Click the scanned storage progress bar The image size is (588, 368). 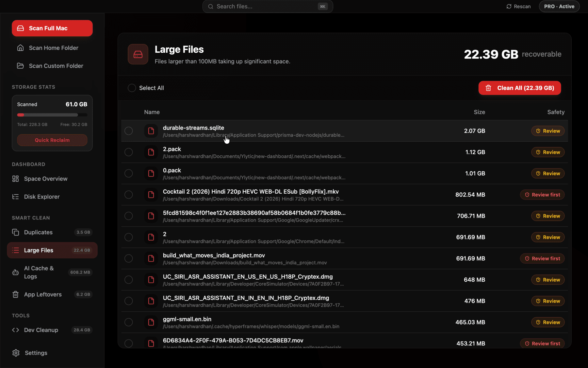52,115
